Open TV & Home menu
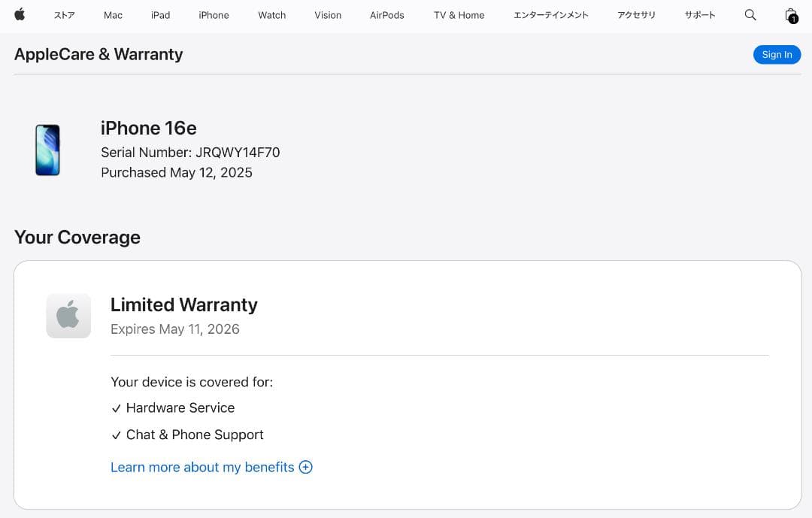This screenshot has height=518, width=812. [x=459, y=15]
